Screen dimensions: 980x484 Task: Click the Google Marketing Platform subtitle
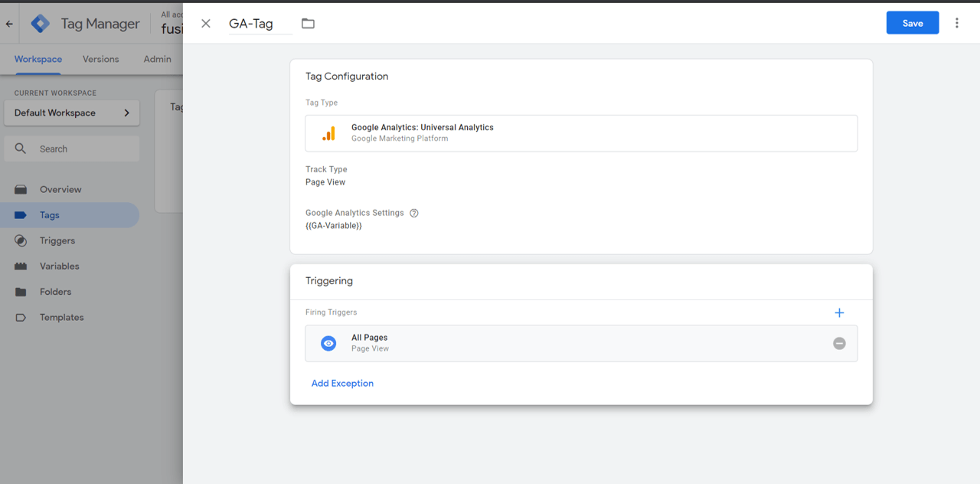pos(400,139)
